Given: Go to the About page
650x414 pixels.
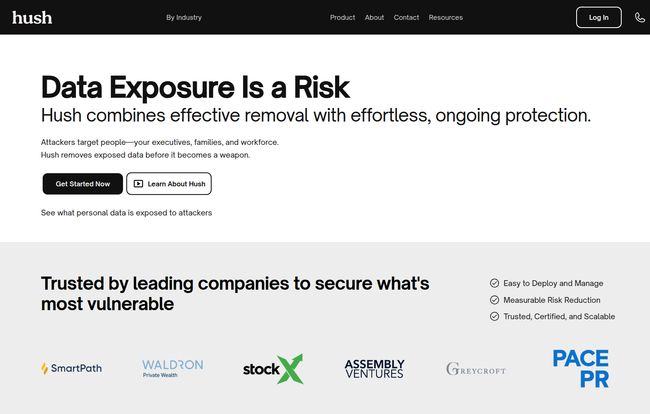Looking at the screenshot, I should click(374, 17).
